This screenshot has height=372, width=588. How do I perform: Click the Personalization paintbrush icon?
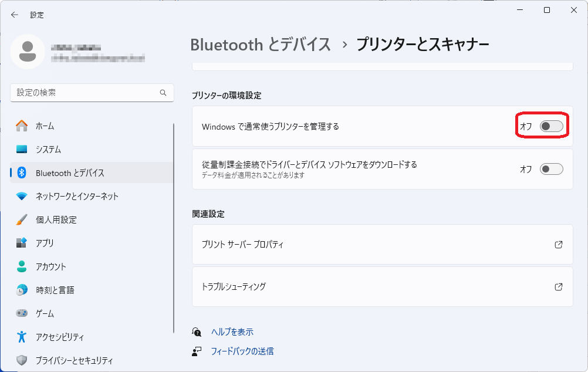click(x=22, y=219)
